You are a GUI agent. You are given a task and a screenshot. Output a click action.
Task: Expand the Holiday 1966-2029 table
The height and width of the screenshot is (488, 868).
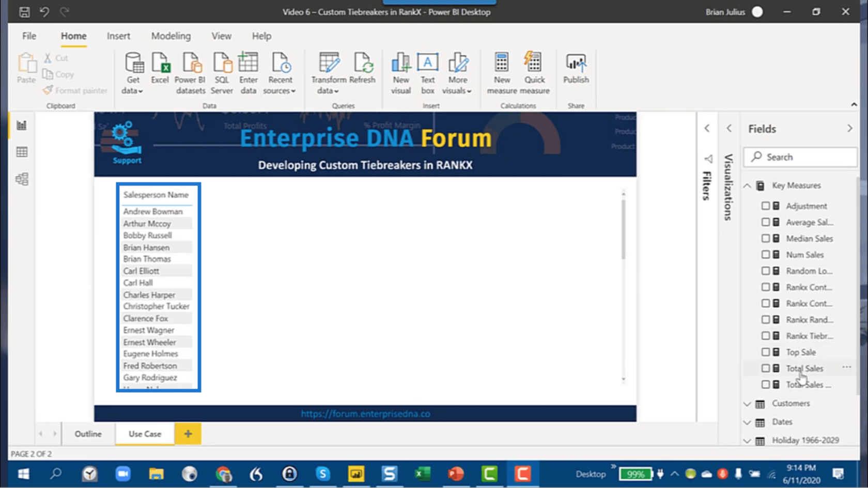[747, 440]
